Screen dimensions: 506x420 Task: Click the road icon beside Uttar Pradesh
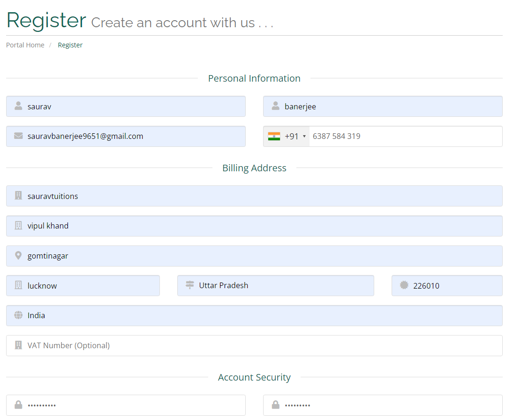point(189,285)
